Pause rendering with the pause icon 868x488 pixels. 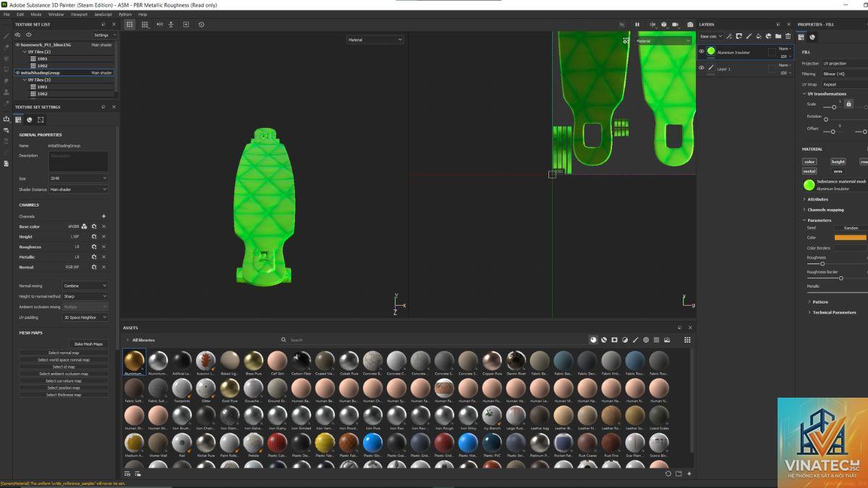[x=637, y=25]
